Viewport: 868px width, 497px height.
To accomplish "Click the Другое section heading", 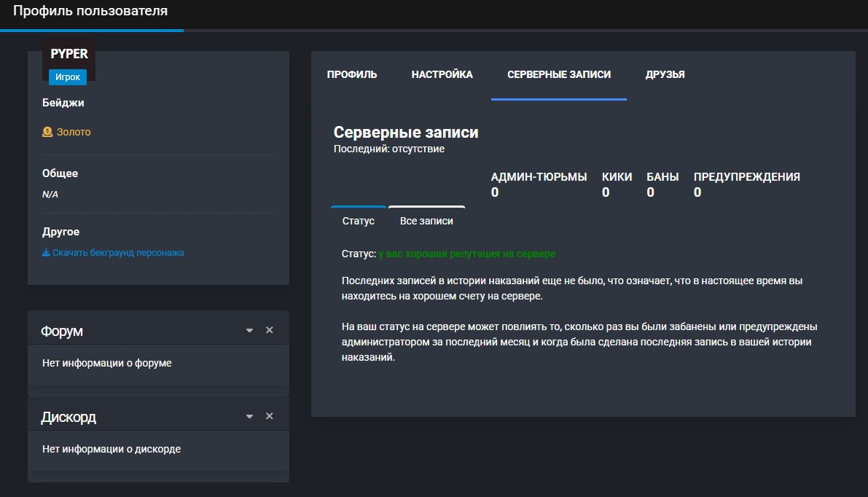I will (x=61, y=231).
